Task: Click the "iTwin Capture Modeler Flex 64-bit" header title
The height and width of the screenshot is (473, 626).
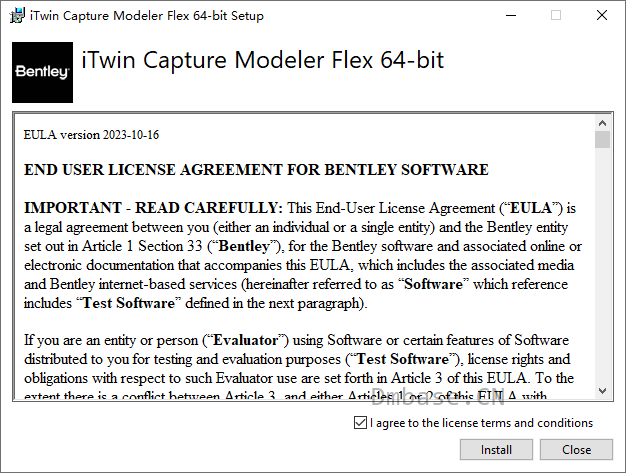Action: [262, 60]
